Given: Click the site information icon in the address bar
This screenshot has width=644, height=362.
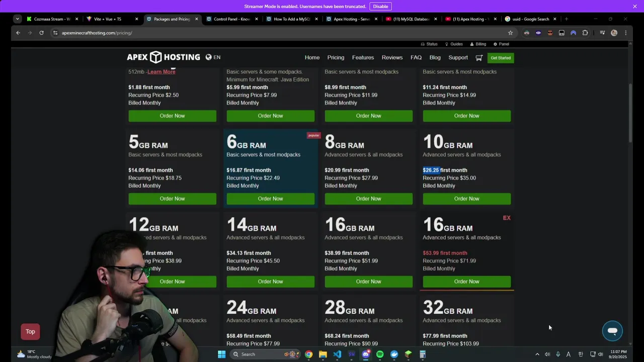Looking at the screenshot, I should [55, 33].
